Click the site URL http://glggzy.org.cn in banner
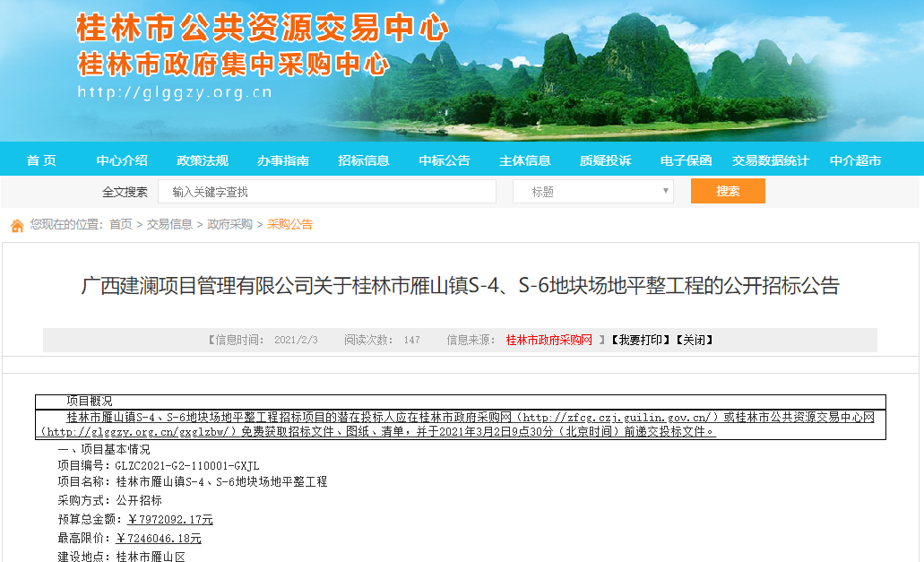Screen dimensions: 924x562 (175, 92)
